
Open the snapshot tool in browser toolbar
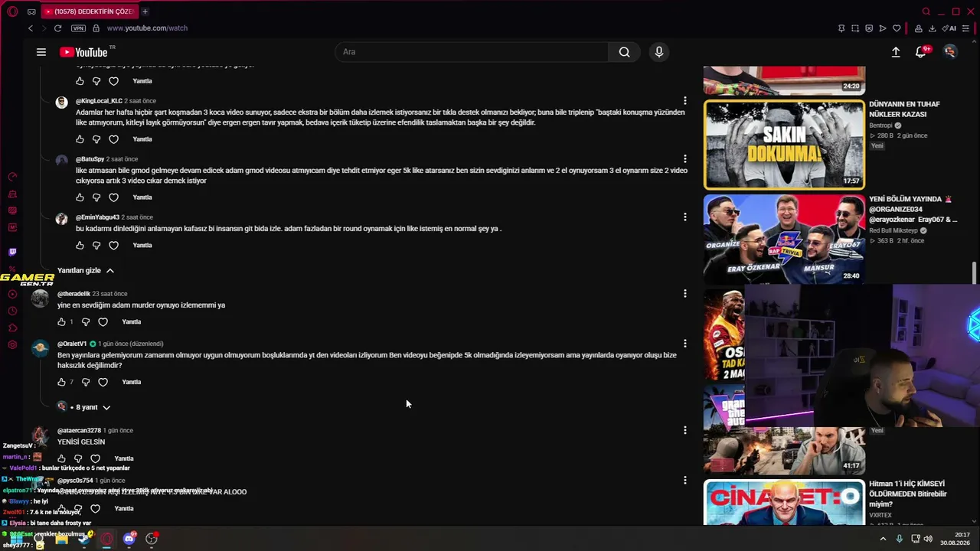coord(855,28)
